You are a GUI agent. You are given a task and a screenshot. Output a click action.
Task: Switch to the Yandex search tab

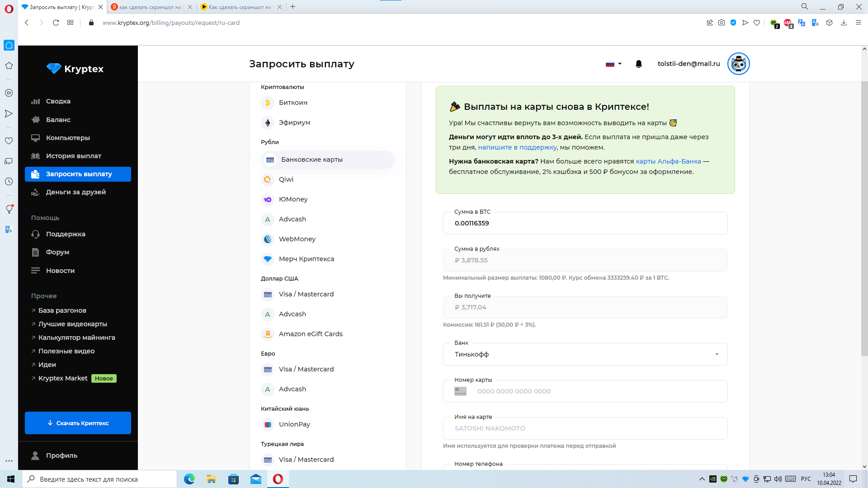coord(152,7)
